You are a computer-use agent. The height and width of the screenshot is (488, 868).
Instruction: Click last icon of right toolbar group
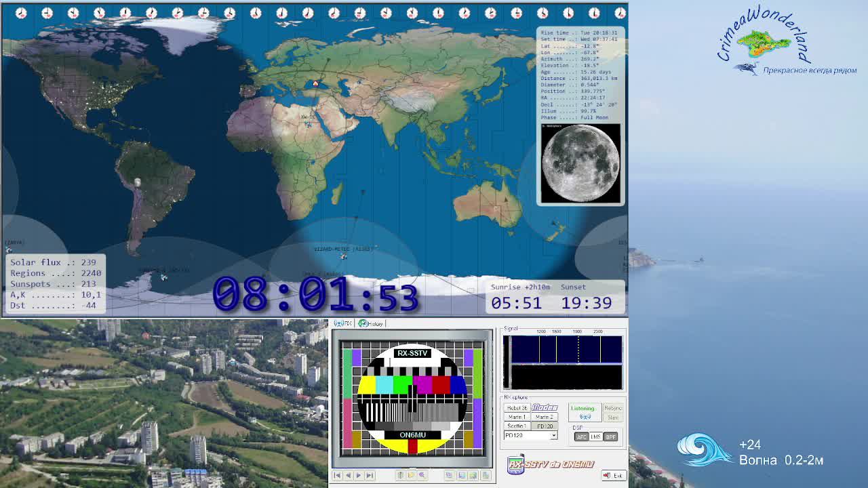click(x=486, y=475)
